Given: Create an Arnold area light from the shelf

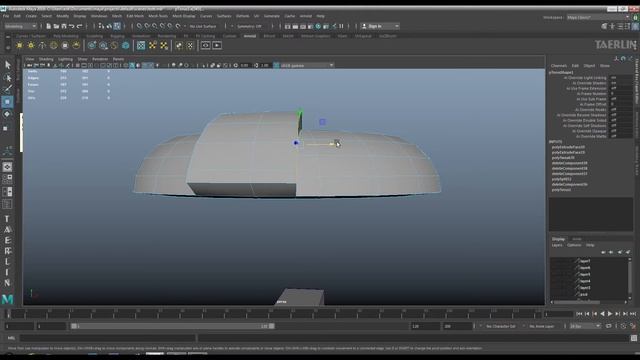Looking at the screenshot, I should click(x=19, y=45).
